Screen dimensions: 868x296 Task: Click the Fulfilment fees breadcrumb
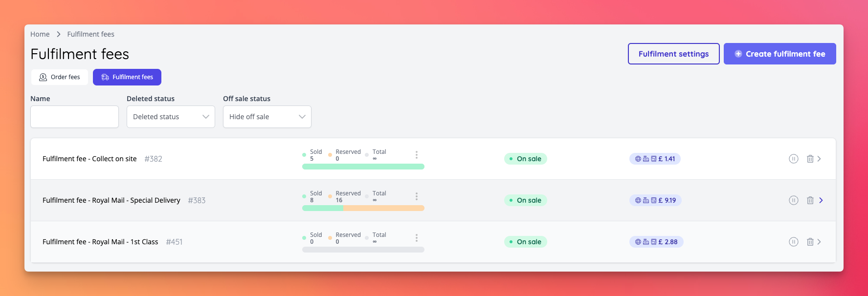click(x=91, y=34)
